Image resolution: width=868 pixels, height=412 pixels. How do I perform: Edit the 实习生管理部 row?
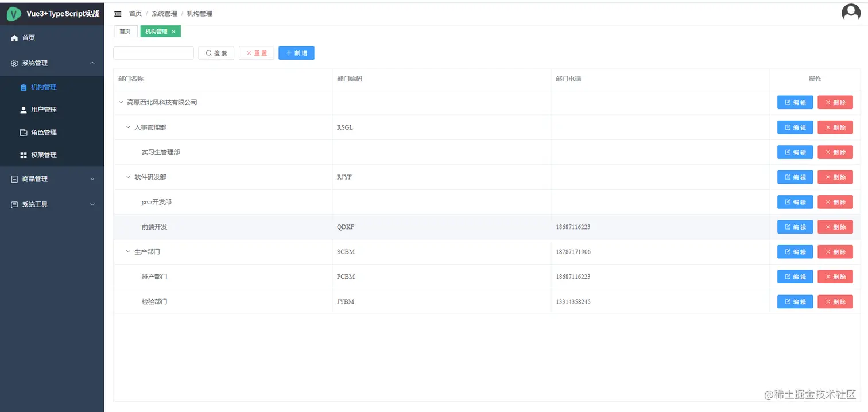click(795, 152)
